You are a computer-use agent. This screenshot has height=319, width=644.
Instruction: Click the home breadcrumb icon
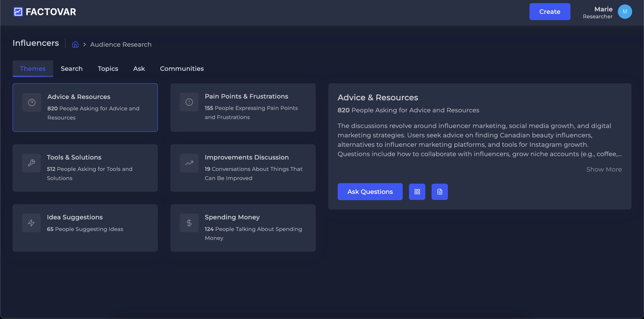click(x=75, y=44)
